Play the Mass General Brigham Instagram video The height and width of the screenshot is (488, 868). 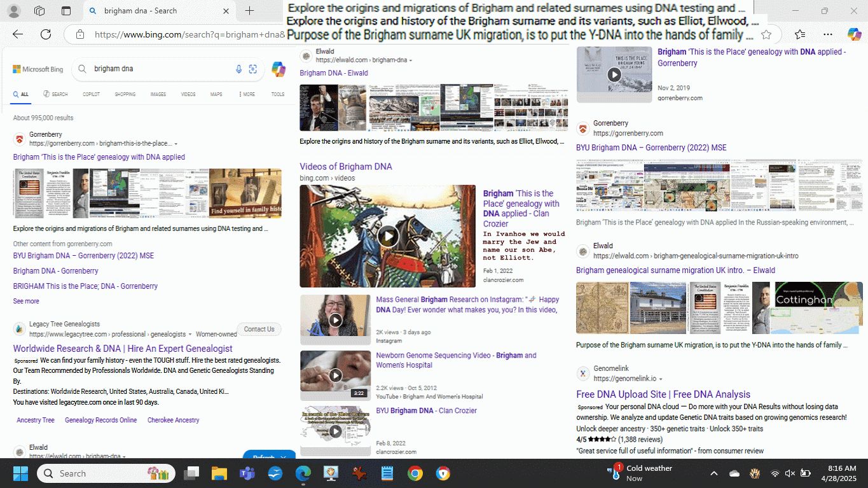[x=335, y=320]
